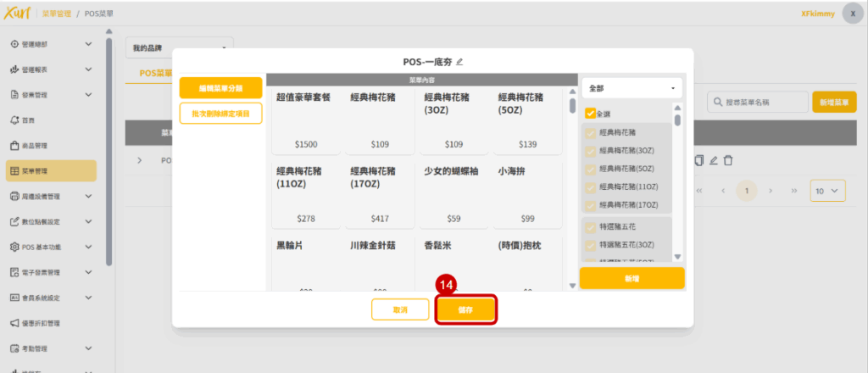The height and width of the screenshot is (373, 868).
Task: Open the 我的品牌 brand dropdown
Action: (180, 47)
